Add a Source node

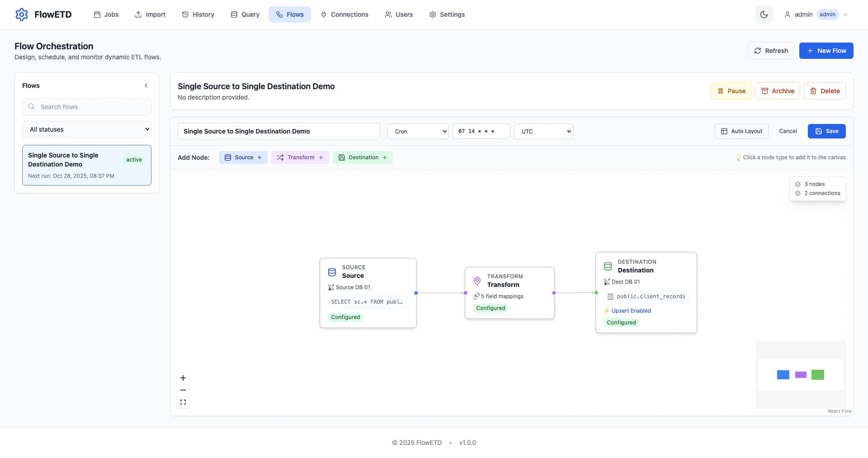243,157
